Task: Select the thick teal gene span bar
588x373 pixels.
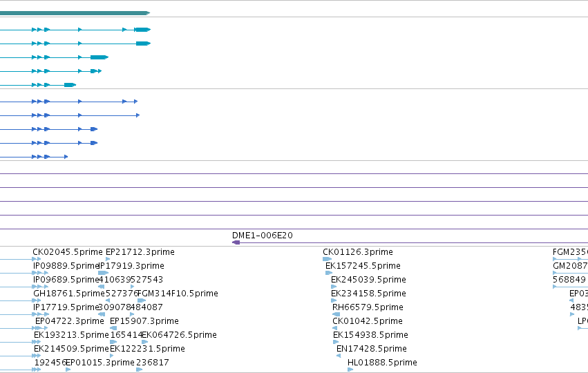Action: 75,13
